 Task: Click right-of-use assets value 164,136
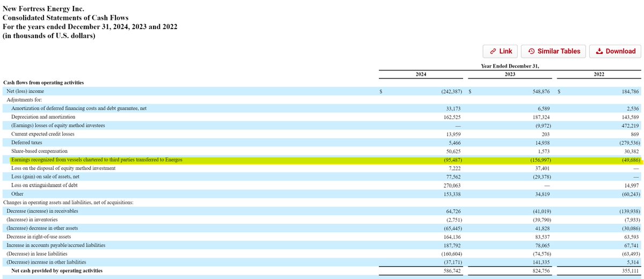pos(452,236)
